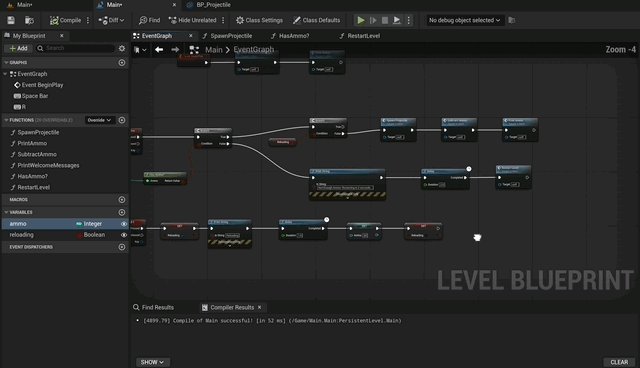Add a new variable
Viewport: 640px width, 368px height.
click(122, 212)
